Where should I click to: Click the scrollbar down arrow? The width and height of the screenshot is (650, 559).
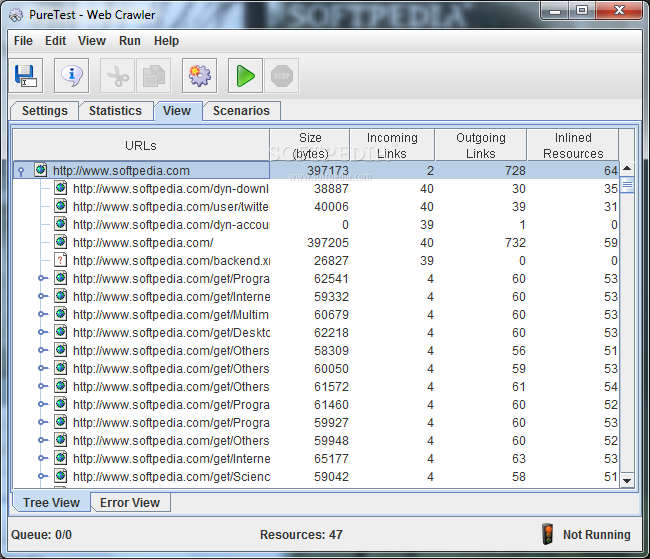(x=627, y=481)
